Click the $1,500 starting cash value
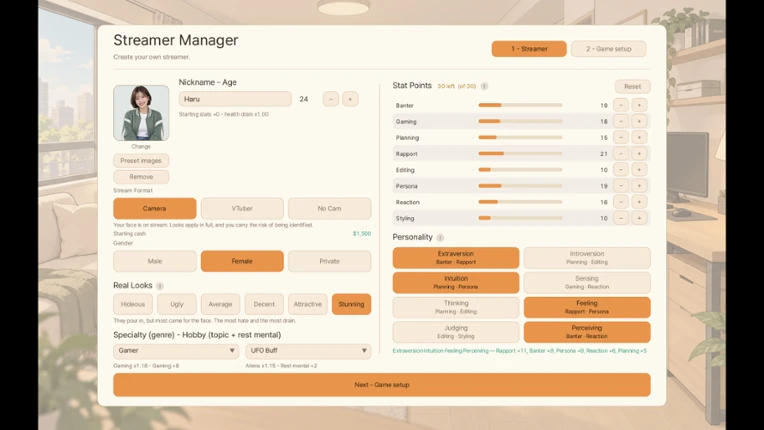 click(362, 234)
